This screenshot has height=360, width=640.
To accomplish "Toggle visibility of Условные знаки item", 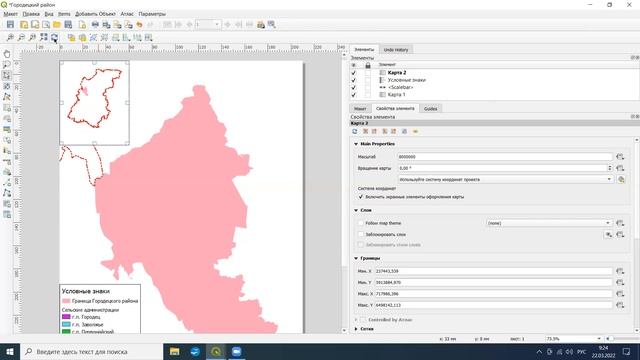I will pyautogui.click(x=354, y=80).
